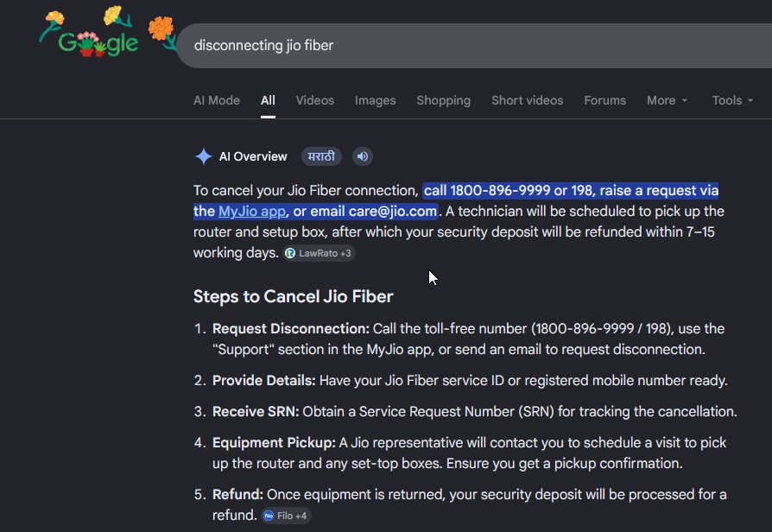Click the Google doodle logo
Screen dimensions: 772x532
(107, 32)
